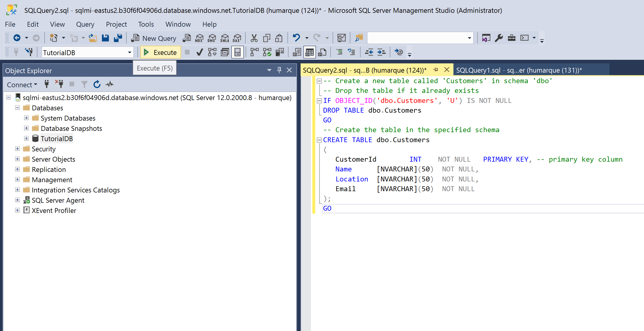644x331 pixels.
Task: Open the Toolbox icon
Action: click(512, 38)
